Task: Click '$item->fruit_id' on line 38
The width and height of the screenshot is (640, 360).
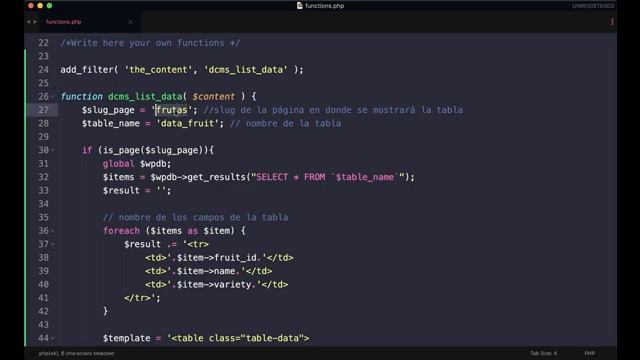Action: point(217,258)
